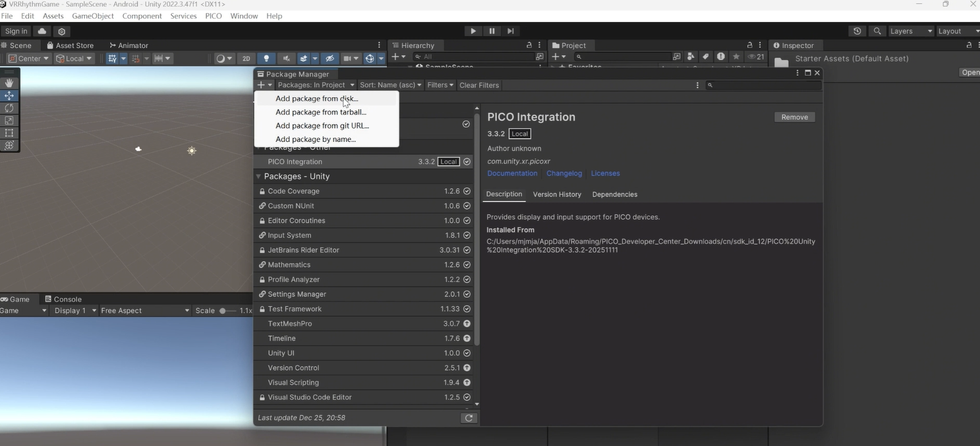Toggle Scene grid visibility button

point(112,58)
